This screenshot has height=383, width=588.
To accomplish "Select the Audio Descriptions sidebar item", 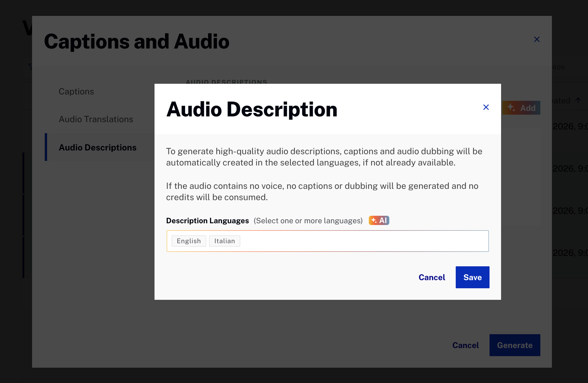I will point(98,147).
